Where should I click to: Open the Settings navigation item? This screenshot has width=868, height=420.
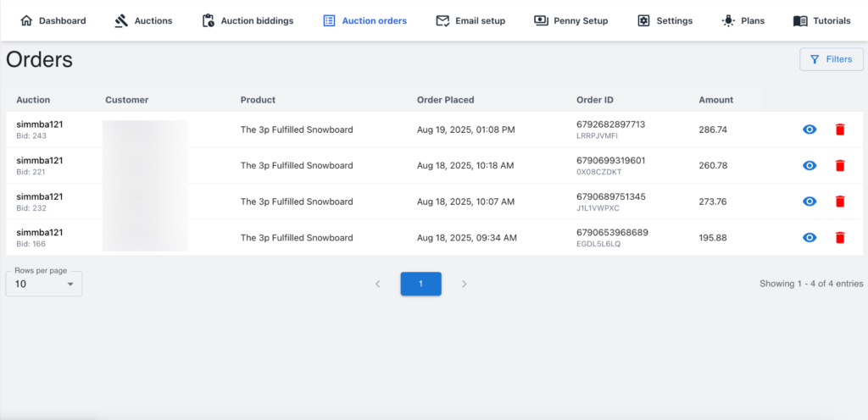tap(665, 20)
